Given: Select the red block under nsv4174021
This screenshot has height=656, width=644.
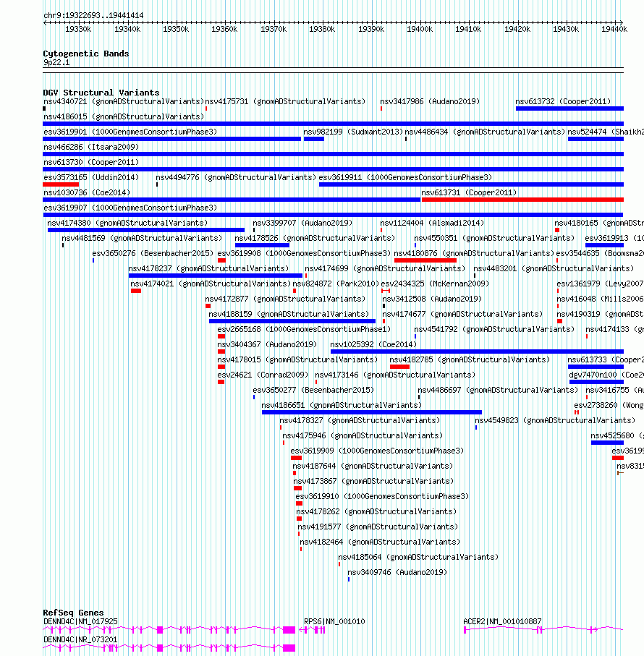Looking at the screenshot, I should pos(136,291).
